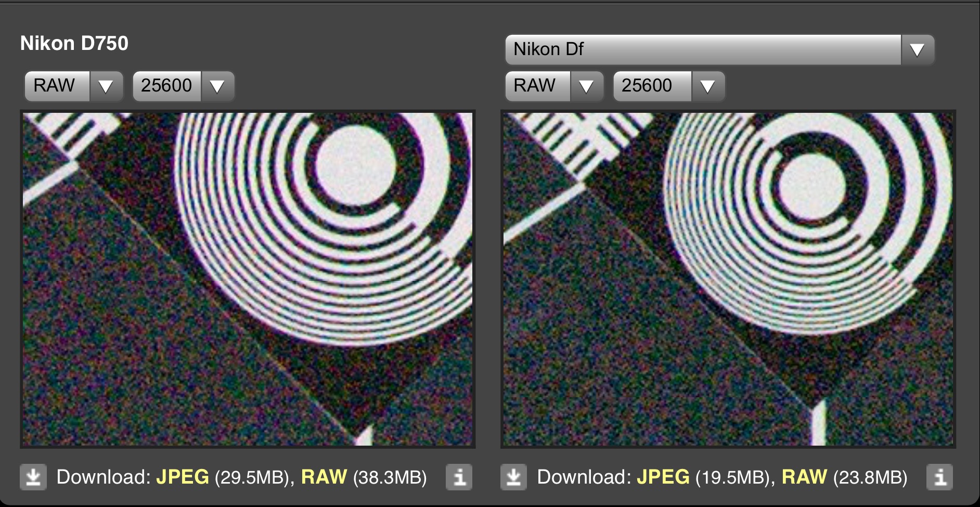Image resolution: width=980 pixels, height=507 pixels.
Task: Click the Download label under Nikon D750 image
Action: [x=103, y=477]
